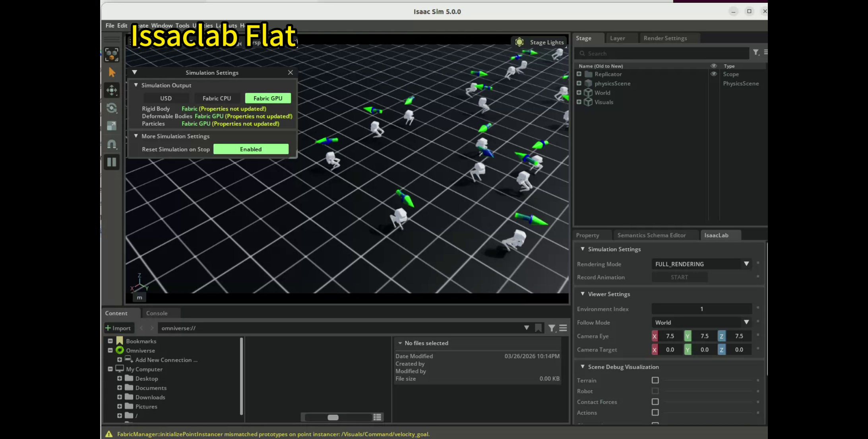Open the Console tab
Viewport: 868px width, 439px height.
[157, 313]
